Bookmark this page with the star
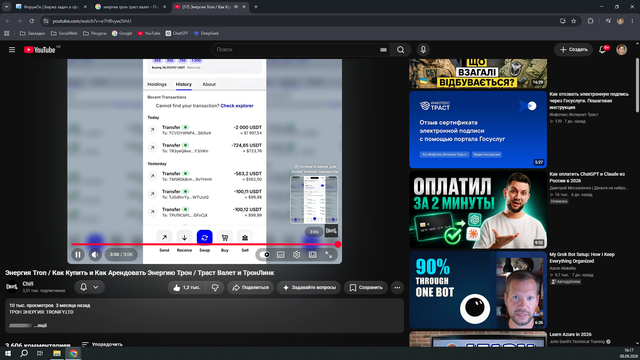Image resolution: width=640 pixels, height=360 pixels. [x=573, y=21]
